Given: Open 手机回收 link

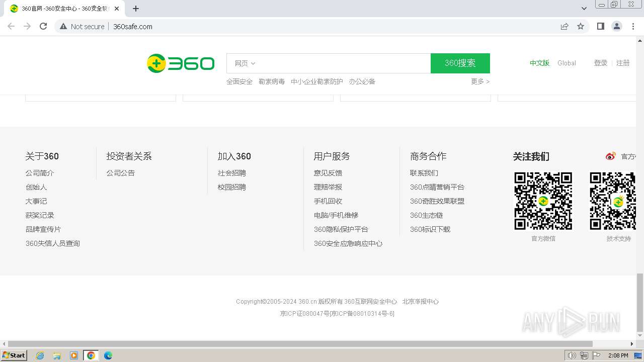Looking at the screenshot, I should pos(328,201).
